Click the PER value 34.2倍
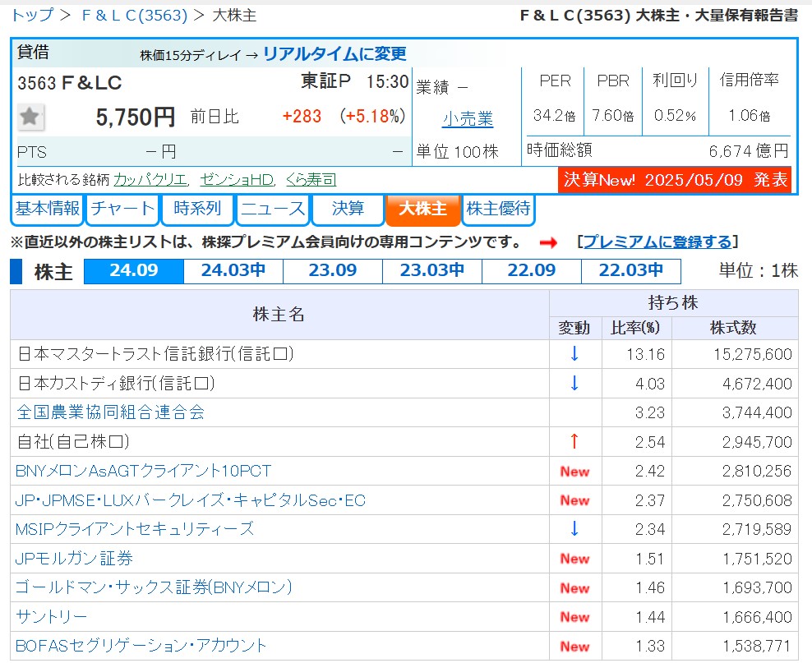The width and height of the screenshot is (812, 663). 554,115
